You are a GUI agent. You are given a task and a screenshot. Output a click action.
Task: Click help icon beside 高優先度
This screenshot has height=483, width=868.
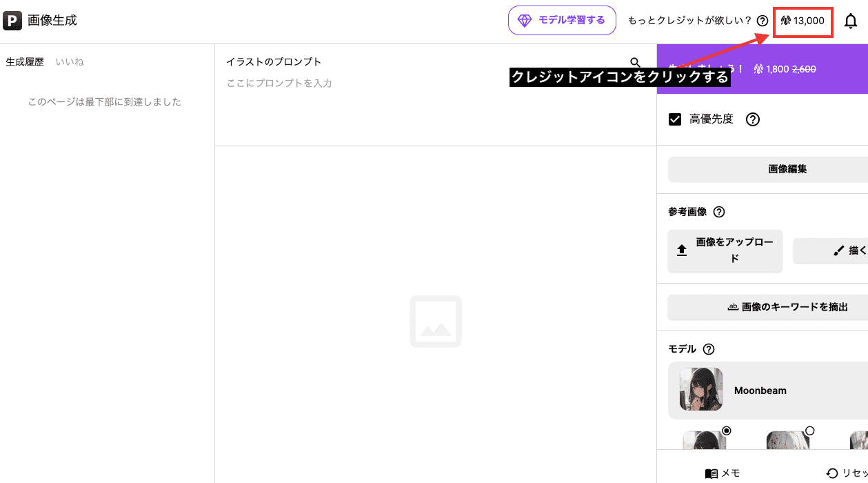pos(753,119)
